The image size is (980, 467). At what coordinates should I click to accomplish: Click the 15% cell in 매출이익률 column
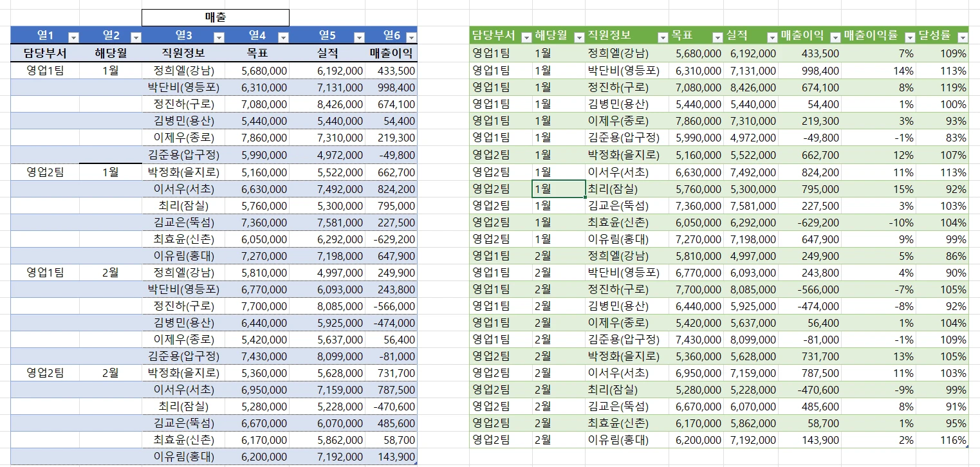click(879, 189)
